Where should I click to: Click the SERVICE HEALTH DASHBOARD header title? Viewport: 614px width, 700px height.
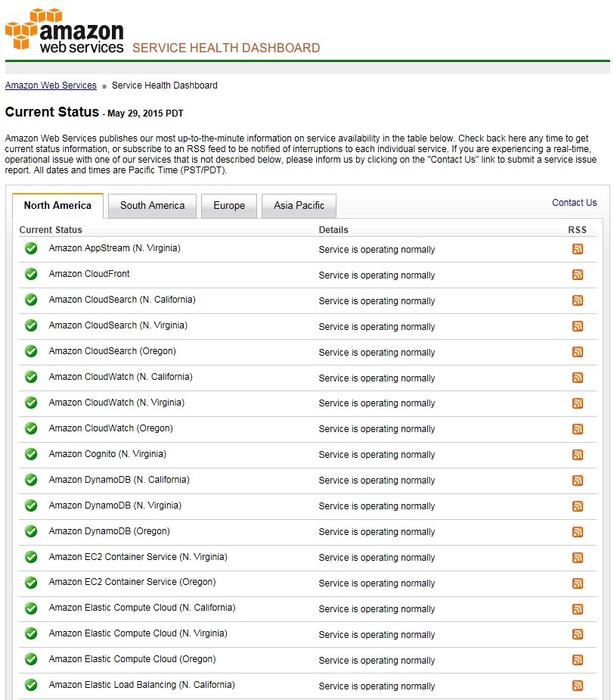226,48
